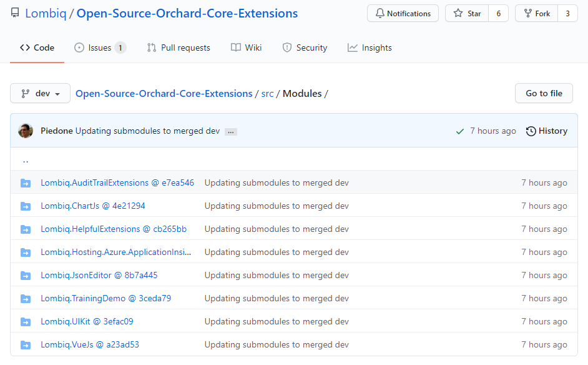Open commit message in Lombiq.VueJs row
588x365 pixels.
coord(277,345)
